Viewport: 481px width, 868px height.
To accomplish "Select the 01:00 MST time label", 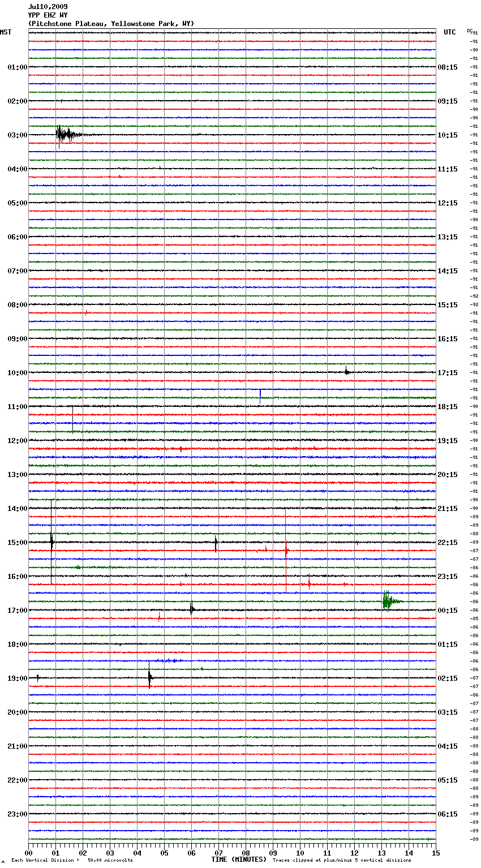I will (18, 67).
